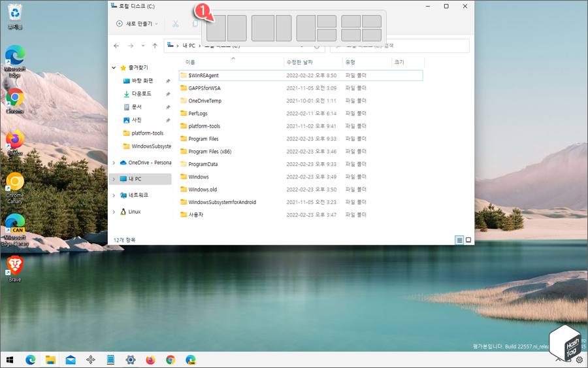
Task: Snap to top-right zone of three-zone layout
Action: [x=327, y=22]
